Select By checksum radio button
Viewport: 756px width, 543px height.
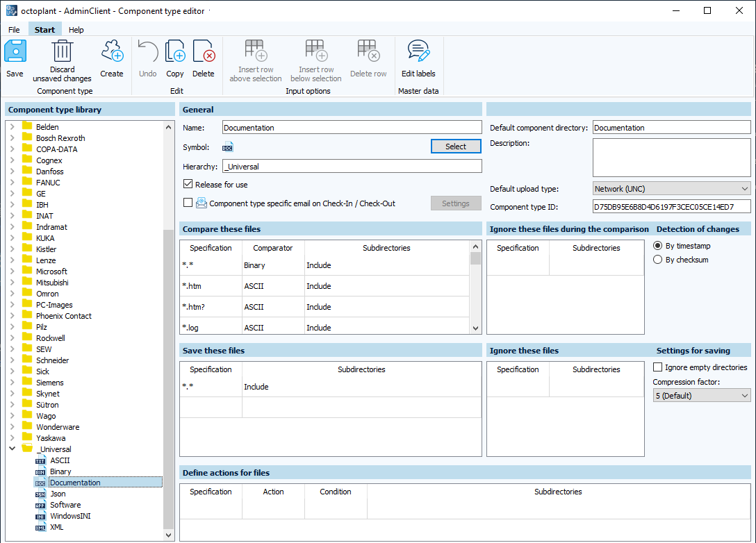(x=657, y=260)
